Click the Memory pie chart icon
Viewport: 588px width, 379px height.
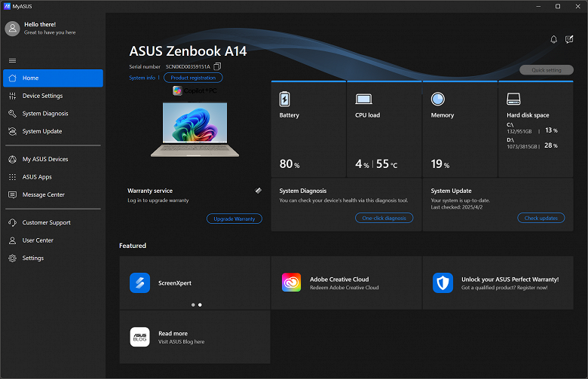(x=438, y=99)
